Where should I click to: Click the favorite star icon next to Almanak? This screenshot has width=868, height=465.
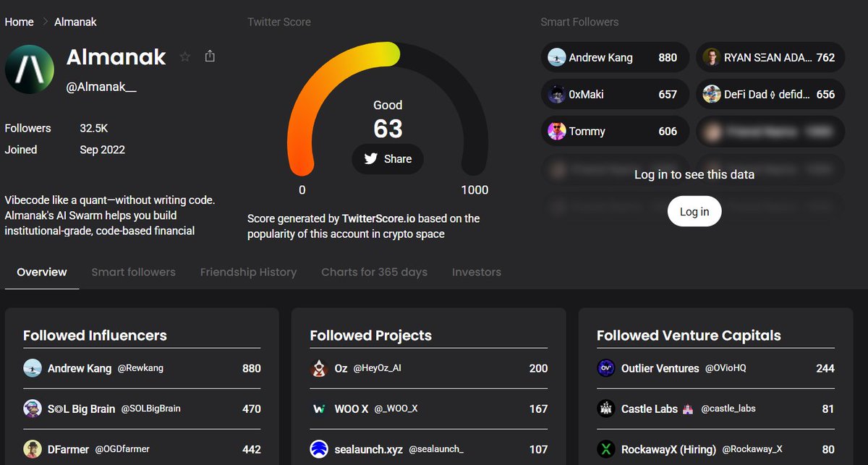click(x=185, y=56)
